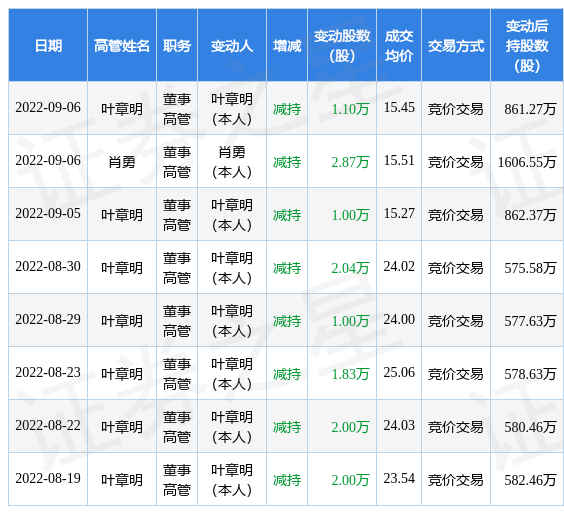Click 叶章明 name in the 2022-08-29 row

(122, 321)
